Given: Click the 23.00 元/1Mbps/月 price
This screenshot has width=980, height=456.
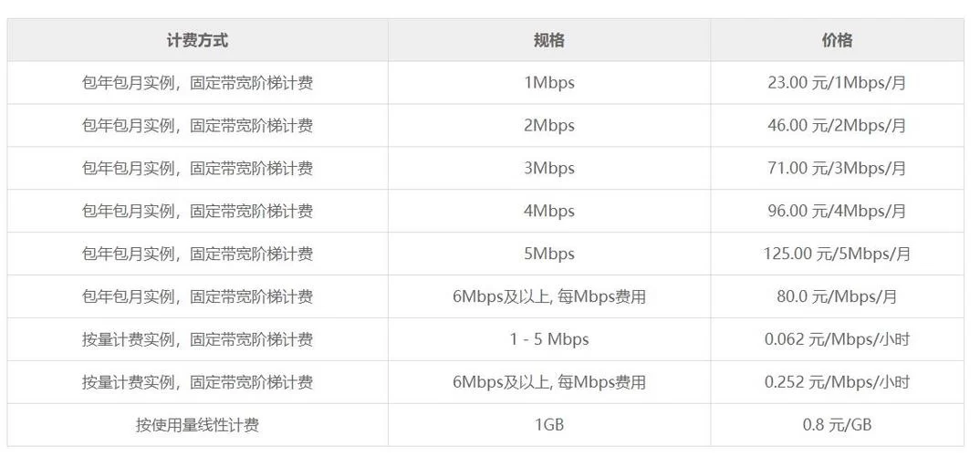Looking at the screenshot, I should tap(837, 83).
